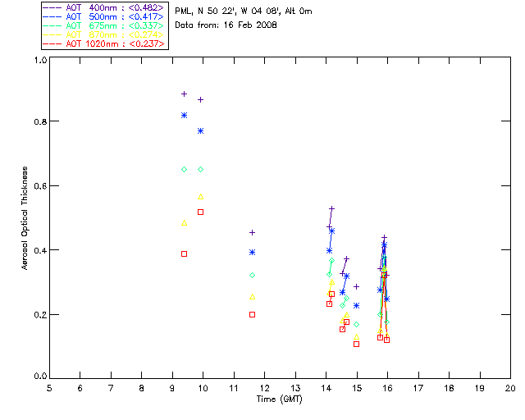The image size is (525, 420).
Task: Click the 0.6 y-axis tick label
Action: [x=40, y=186]
